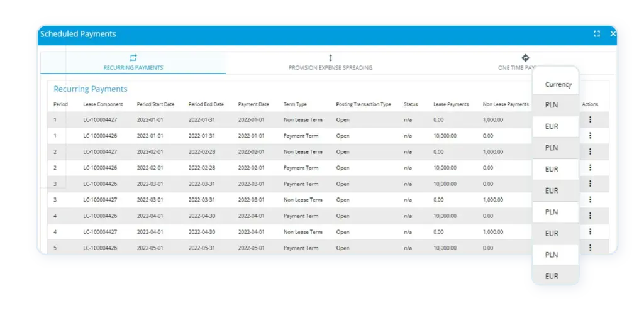Open actions menu for period 5 LC-100004426 row
644x313 pixels.
click(x=590, y=248)
